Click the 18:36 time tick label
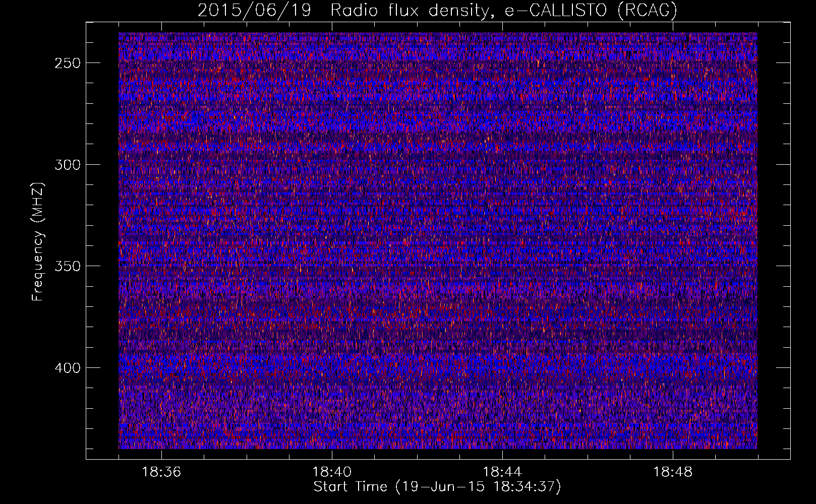Screen dimensions: 816x504 point(161,472)
